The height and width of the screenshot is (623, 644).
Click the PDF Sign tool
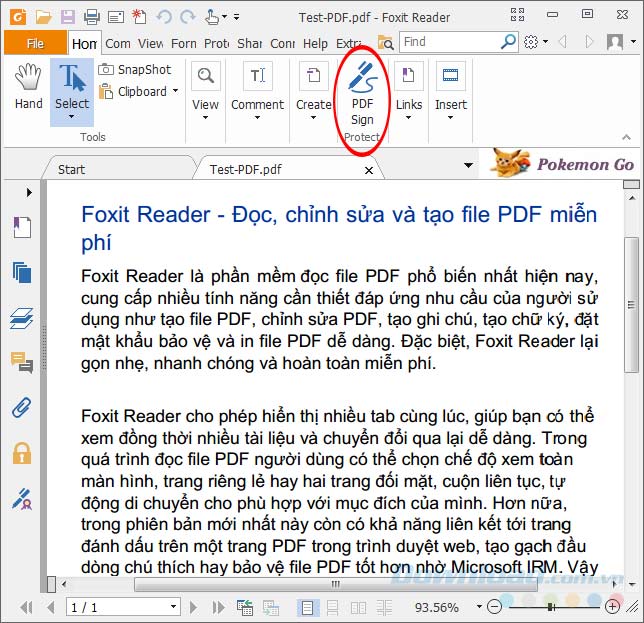[x=362, y=94]
